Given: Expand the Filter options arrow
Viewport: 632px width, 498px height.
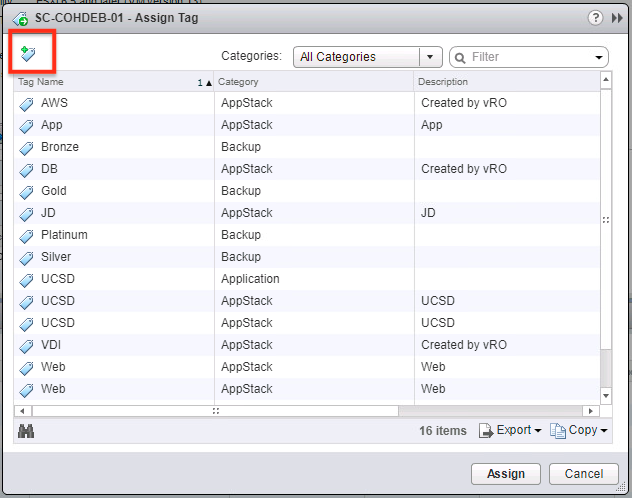Looking at the screenshot, I should click(x=599, y=57).
